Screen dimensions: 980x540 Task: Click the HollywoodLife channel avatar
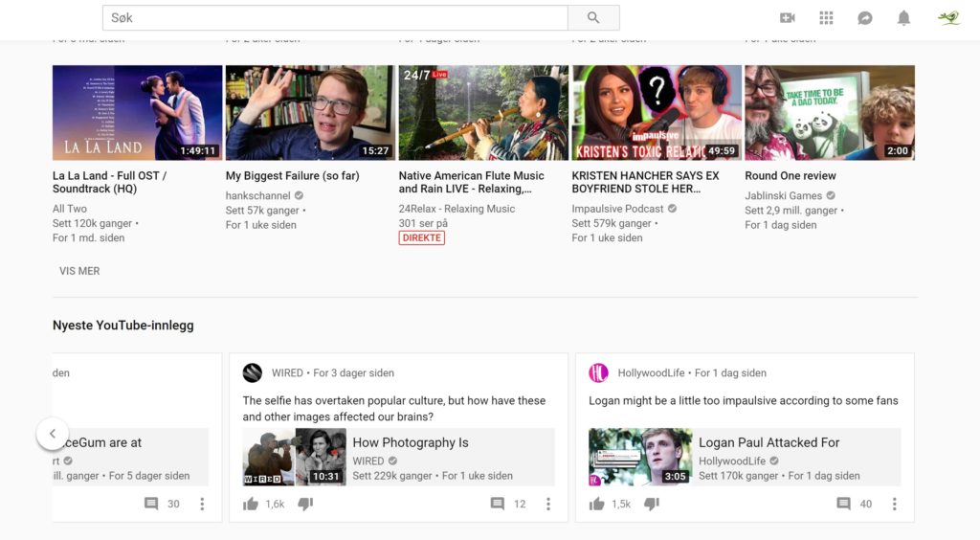(x=599, y=372)
